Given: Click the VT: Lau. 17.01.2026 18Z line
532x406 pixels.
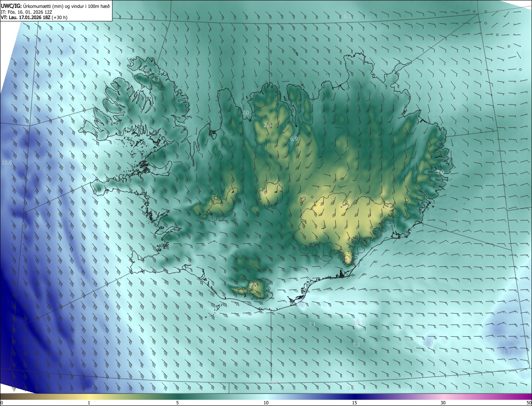Looking at the screenshot, I should coord(34,17).
